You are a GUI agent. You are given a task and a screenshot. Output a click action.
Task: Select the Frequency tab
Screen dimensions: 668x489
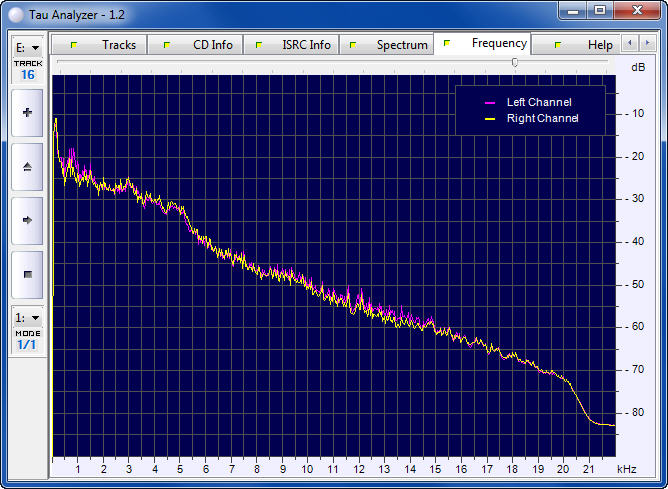487,44
